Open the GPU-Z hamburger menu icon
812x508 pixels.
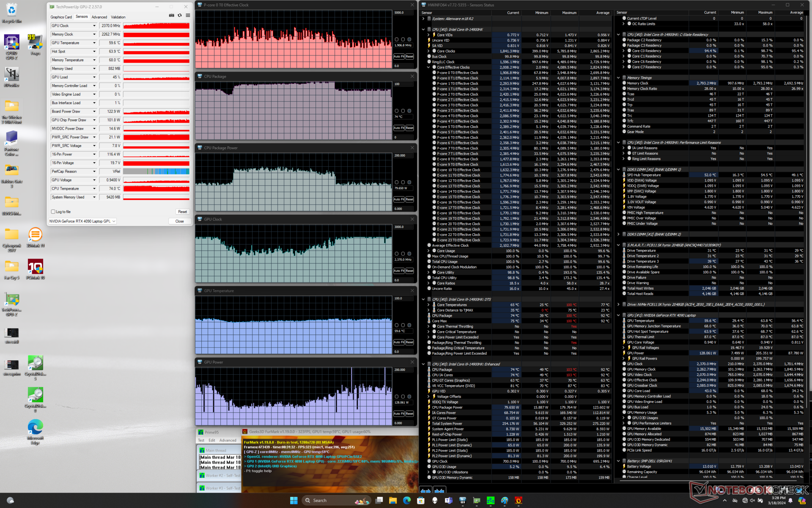188,16
